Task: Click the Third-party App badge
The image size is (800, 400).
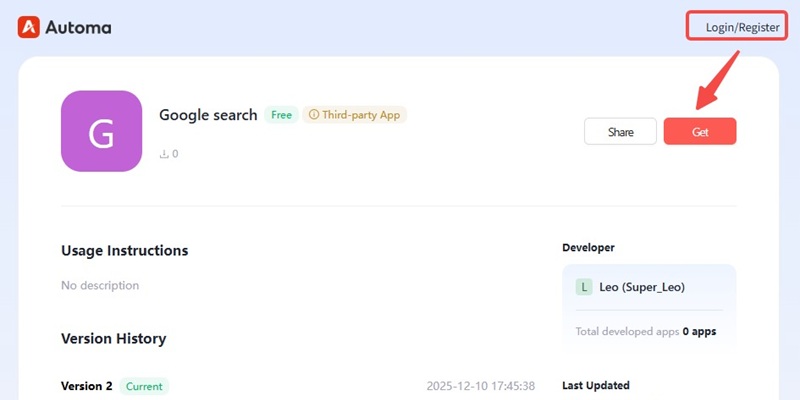Action: 355,115
